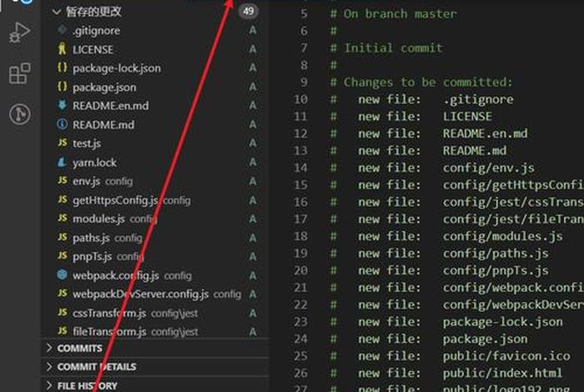Image resolution: width=584 pixels, height=392 pixels.
Task: Select yarn.lock in staged changes
Action: pos(154,163)
